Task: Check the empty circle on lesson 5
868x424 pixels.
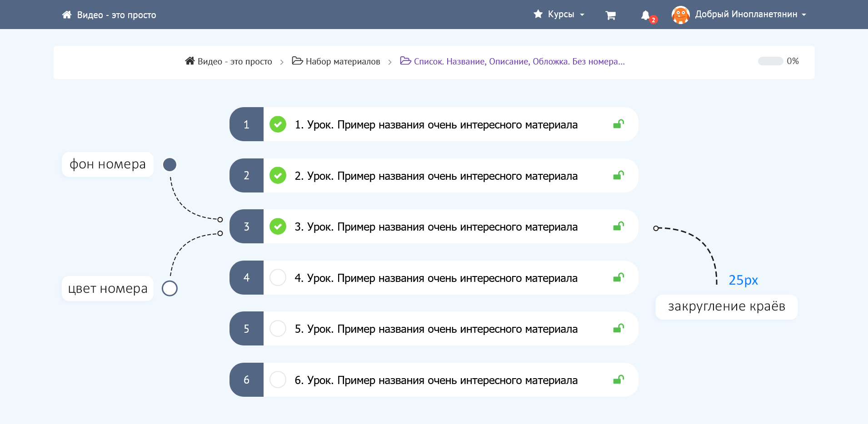Action: coord(278,328)
